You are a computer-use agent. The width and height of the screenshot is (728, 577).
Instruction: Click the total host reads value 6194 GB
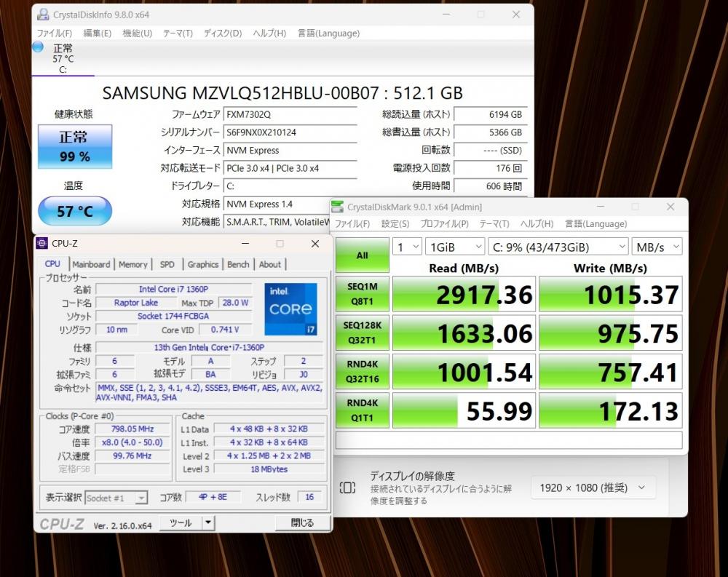(491, 114)
